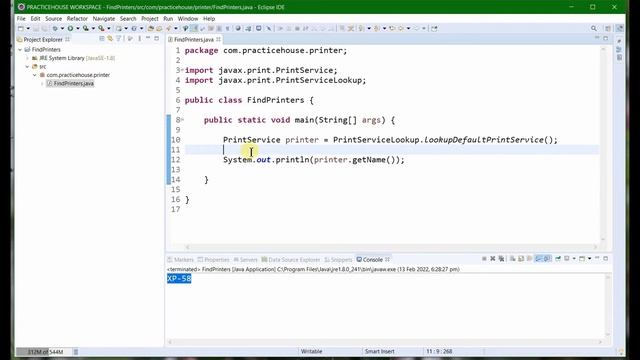
Task: Click the New Java Class toolbar icon
Action: [x=134, y=28]
